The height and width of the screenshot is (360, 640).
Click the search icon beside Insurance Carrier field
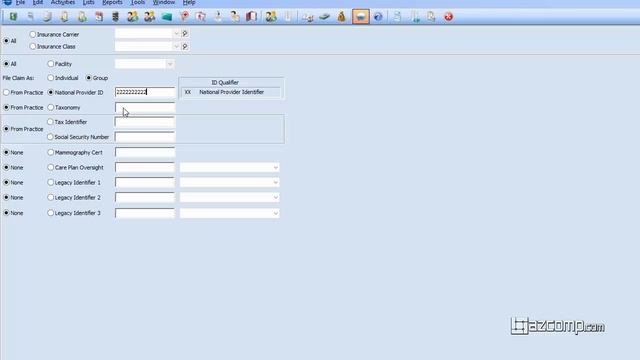tap(185, 34)
